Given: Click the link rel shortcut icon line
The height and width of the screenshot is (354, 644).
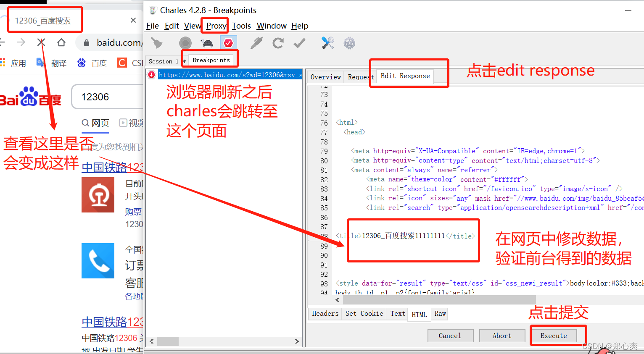Looking at the screenshot, I should pyautogui.click(x=494, y=189).
